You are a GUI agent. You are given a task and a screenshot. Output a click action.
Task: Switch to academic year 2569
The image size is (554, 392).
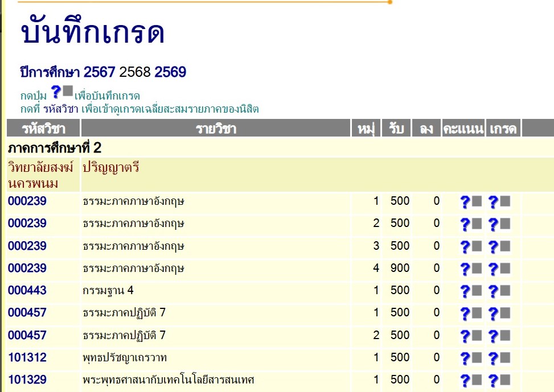170,73
